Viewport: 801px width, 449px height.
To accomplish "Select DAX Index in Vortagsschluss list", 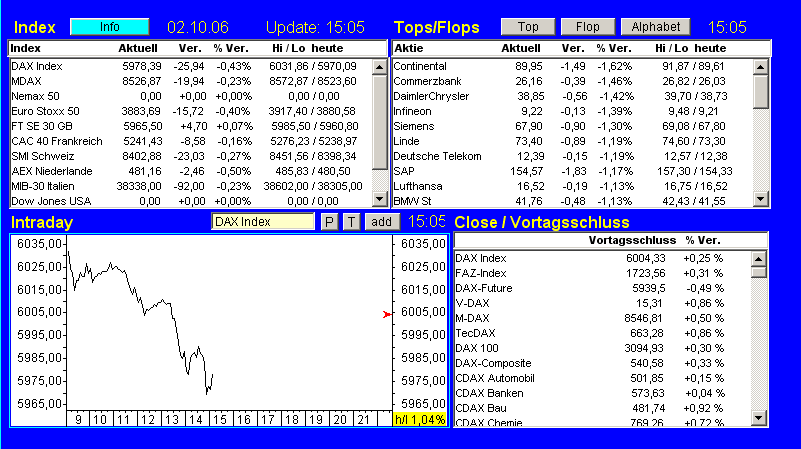I will tap(602, 258).
